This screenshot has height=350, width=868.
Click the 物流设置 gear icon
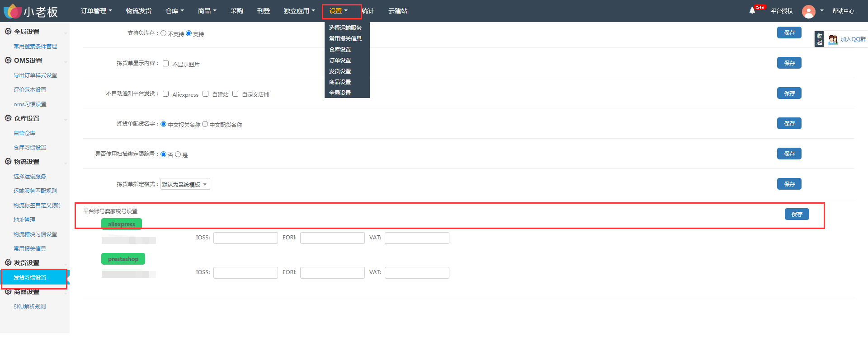(8, 161)
